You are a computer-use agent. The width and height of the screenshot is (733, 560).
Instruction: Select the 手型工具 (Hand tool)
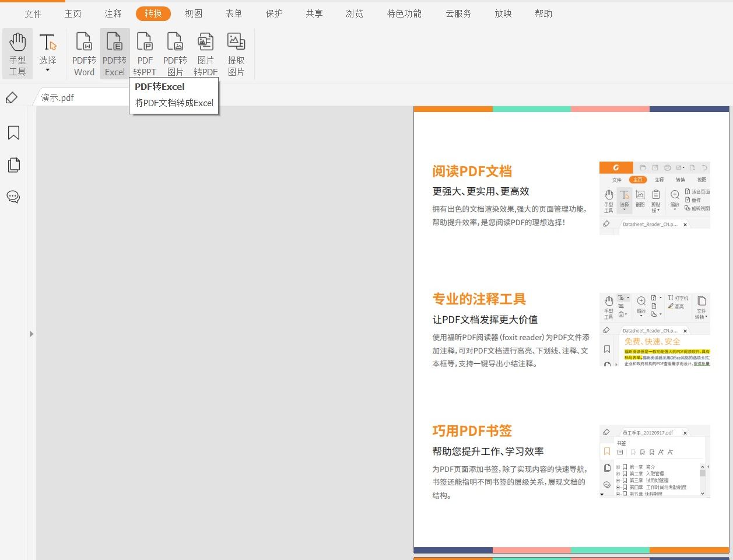pyautogui.click(x=17, y=52)
